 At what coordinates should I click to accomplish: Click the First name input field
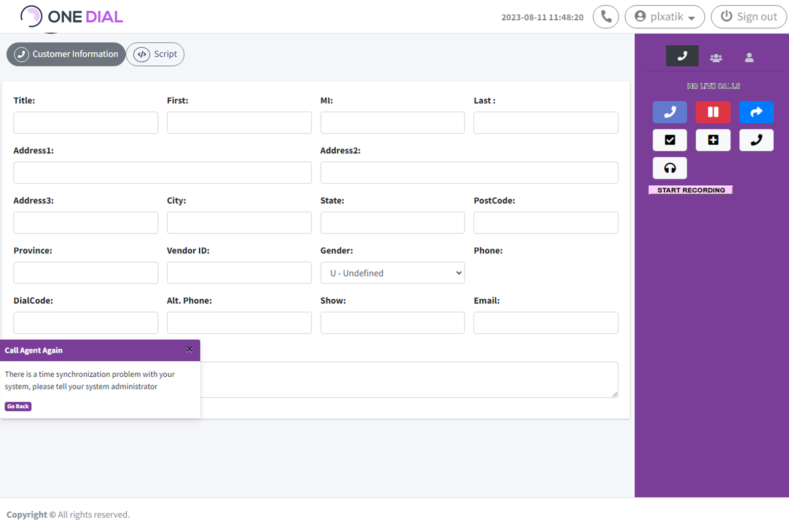coord(239,122)
